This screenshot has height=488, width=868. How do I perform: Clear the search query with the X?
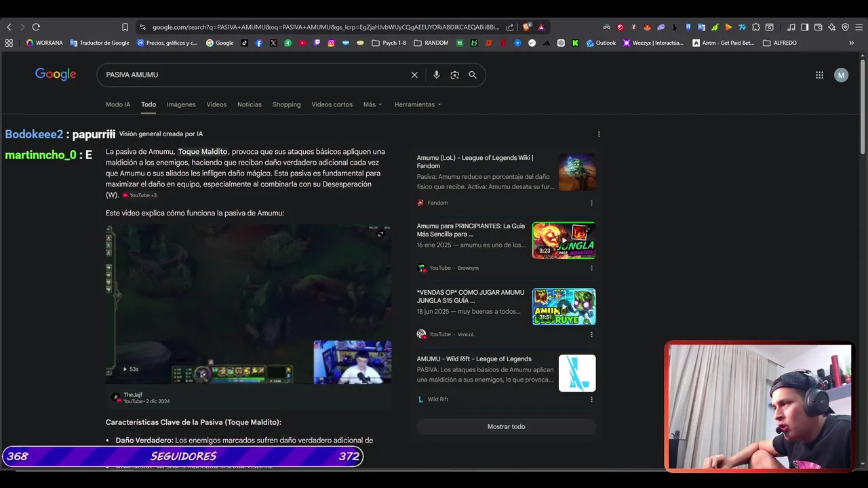414,75
